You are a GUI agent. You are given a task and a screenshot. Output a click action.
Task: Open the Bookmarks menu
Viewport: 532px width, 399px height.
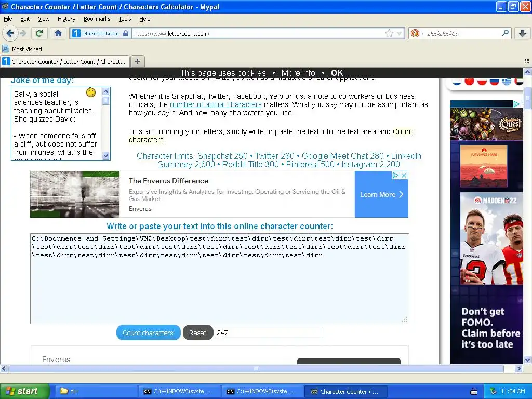point(97,19)
